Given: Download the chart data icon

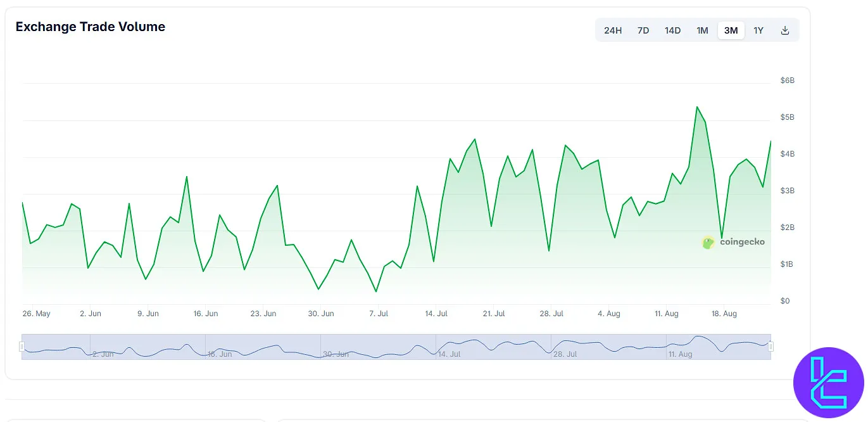Looking at the screenshot, I should tap(785, 30).
